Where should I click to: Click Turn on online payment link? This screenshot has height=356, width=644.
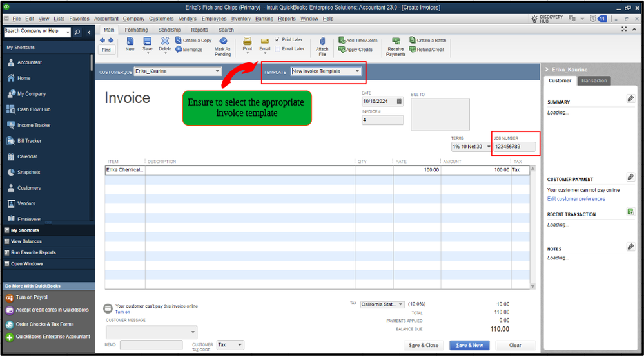click(122, 312)
